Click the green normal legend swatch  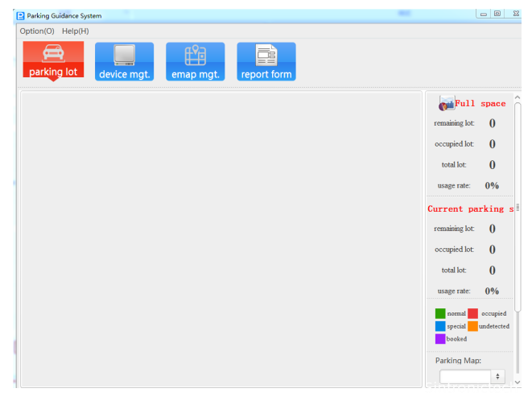point(440,313)
